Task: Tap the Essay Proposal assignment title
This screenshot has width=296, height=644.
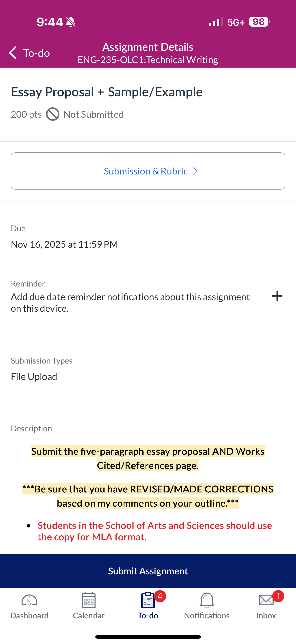Action: 107,92
